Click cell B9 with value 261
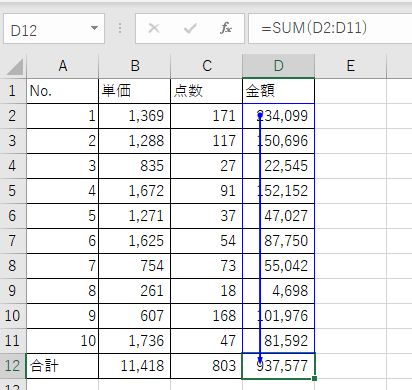This screenshot has height=390, width=412. (135, 291)
